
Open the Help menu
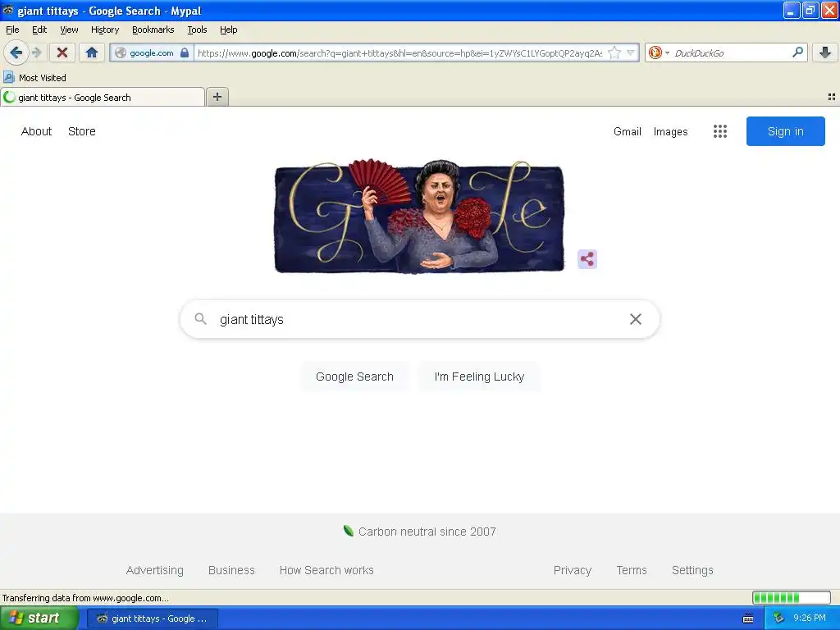click(x=228, y=30)
